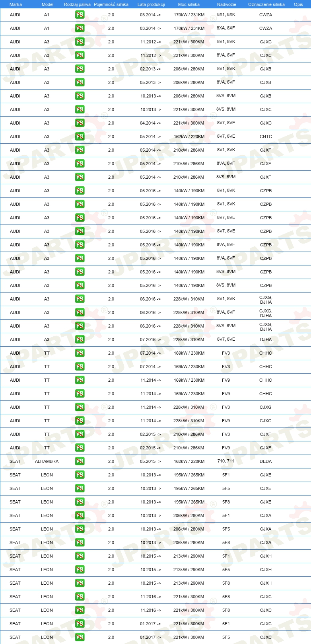
Task: Click fuel icon in A3 CJXF 8VA, 8VF row
Action: pos(80,164)
